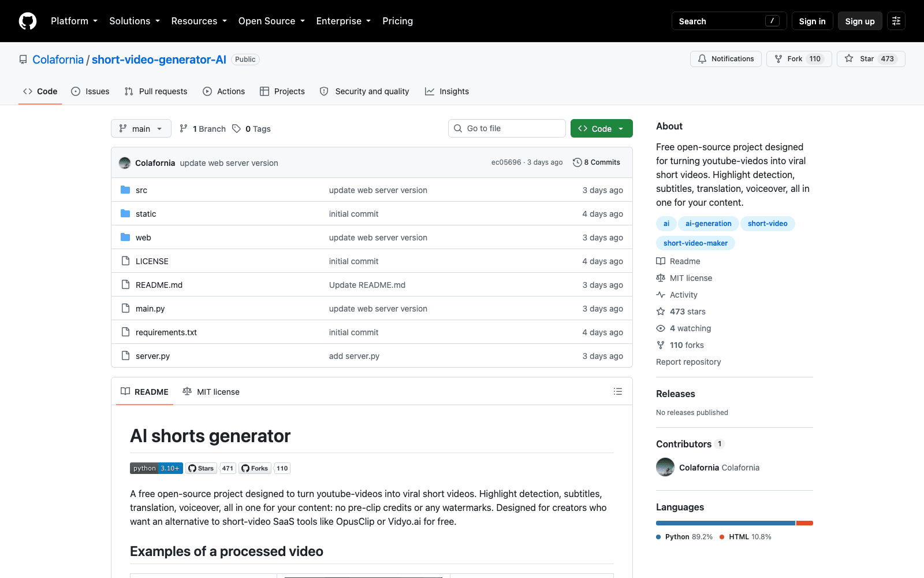Star the repository
Viewport: 924px width, 578px height.
click(871, 59)
